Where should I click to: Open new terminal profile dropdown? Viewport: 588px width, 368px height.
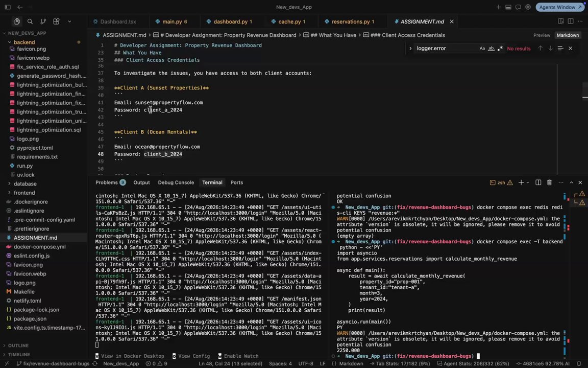click(x=528, y=182)
